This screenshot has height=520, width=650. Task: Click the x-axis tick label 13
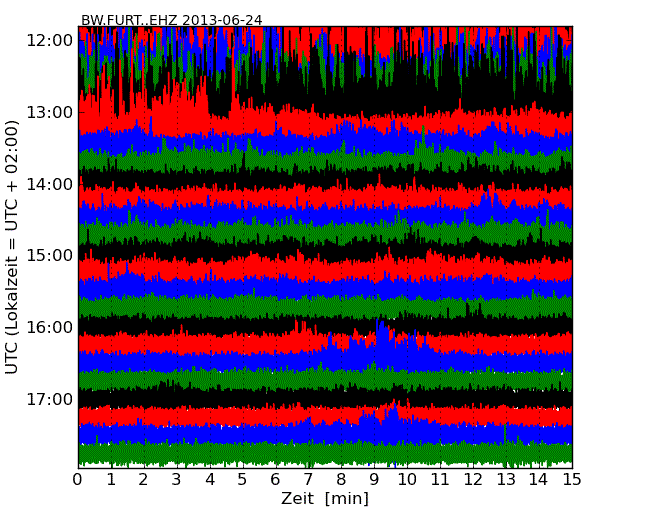pos(506,480)
